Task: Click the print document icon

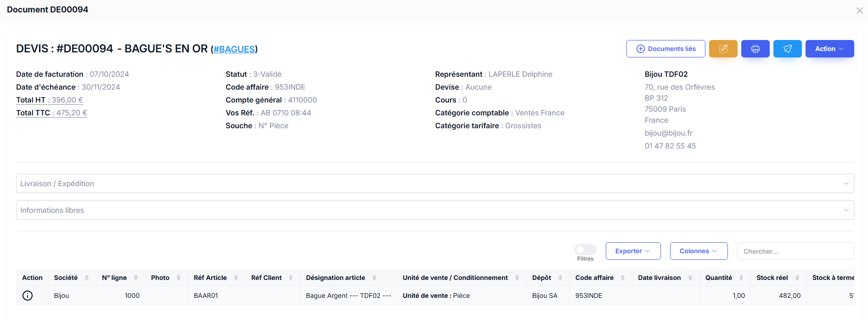Action: click(x=755, y=49)
